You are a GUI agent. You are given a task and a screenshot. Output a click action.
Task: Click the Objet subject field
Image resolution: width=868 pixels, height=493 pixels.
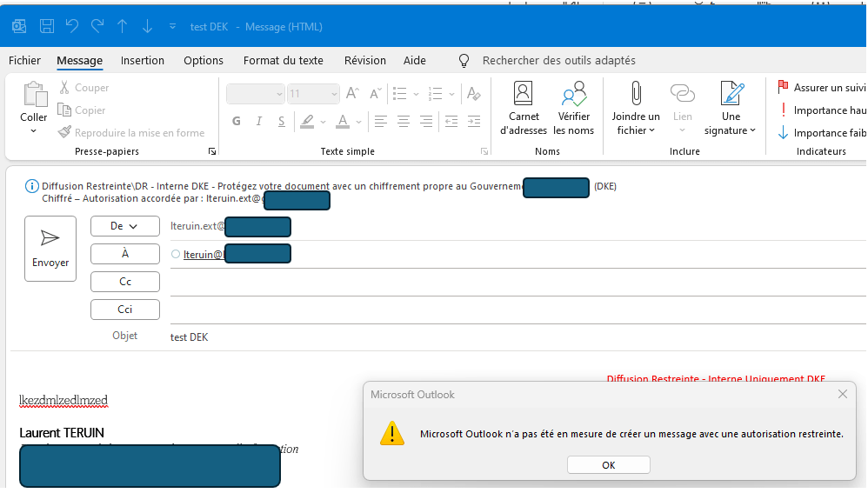tap(513, 337)
